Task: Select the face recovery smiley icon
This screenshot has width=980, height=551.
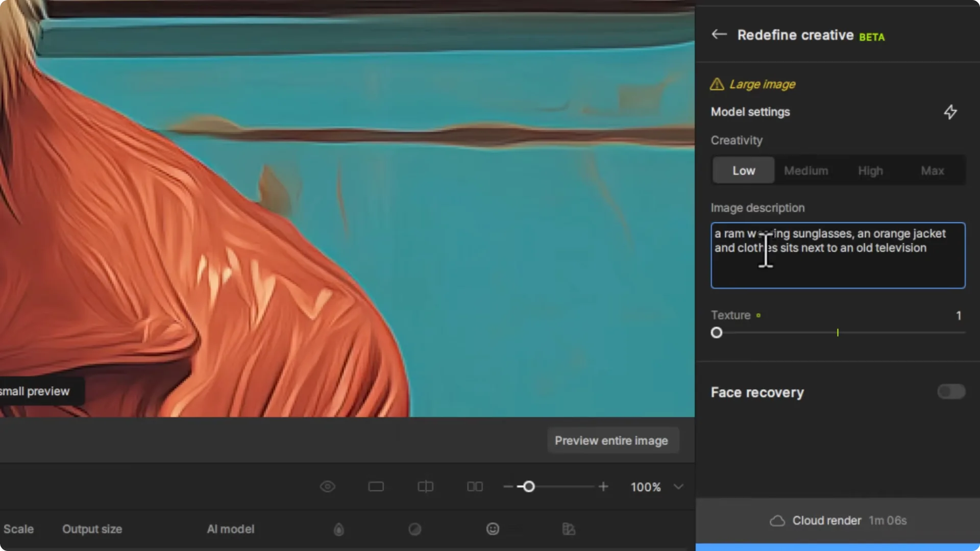Action: tap(492, 529)
